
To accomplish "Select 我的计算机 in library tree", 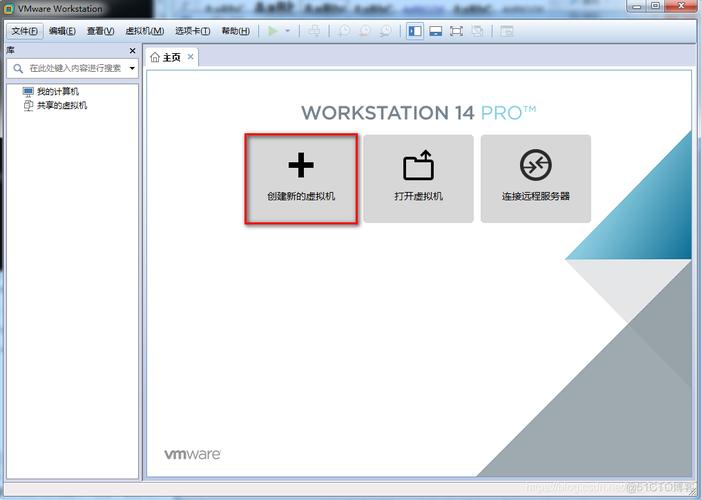I will pos(57,91).
